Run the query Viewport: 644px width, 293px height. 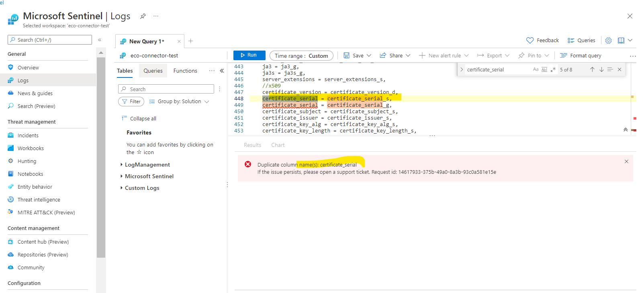pyautogui.click(x=249, y=55)
